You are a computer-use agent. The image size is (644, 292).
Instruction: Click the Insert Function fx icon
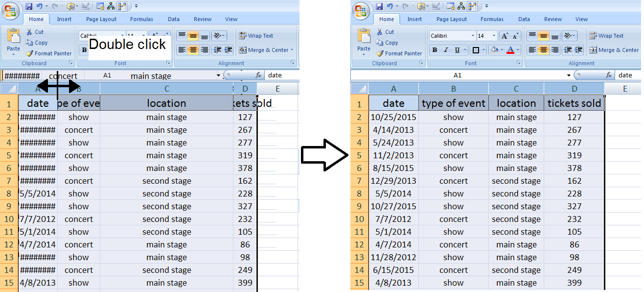click(609, 75)
